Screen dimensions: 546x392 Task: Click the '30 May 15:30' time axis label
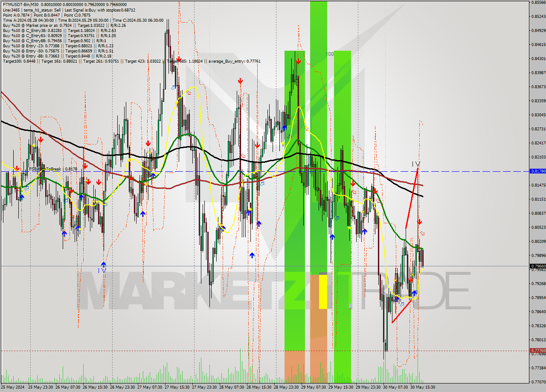(x=423, y=387)
